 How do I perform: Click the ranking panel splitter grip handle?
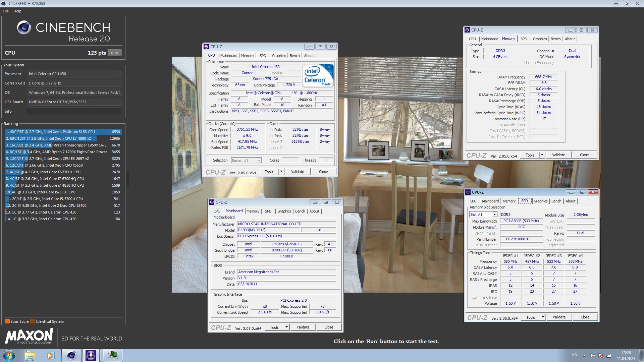(x=128, y=181)
